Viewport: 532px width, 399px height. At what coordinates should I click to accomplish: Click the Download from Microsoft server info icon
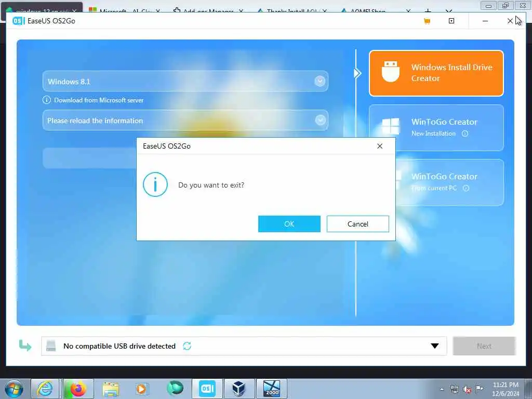coord(46,100)
